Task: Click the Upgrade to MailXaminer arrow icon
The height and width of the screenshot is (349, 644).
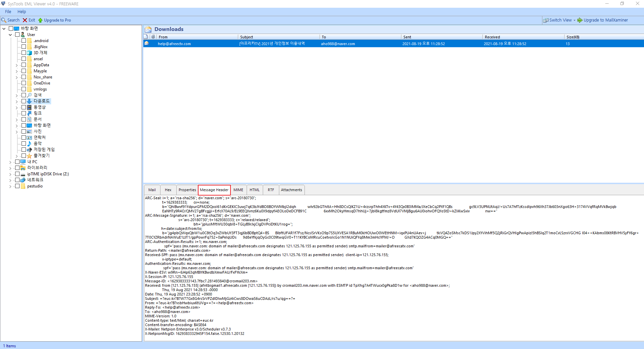Action: (x=580, y=20)
